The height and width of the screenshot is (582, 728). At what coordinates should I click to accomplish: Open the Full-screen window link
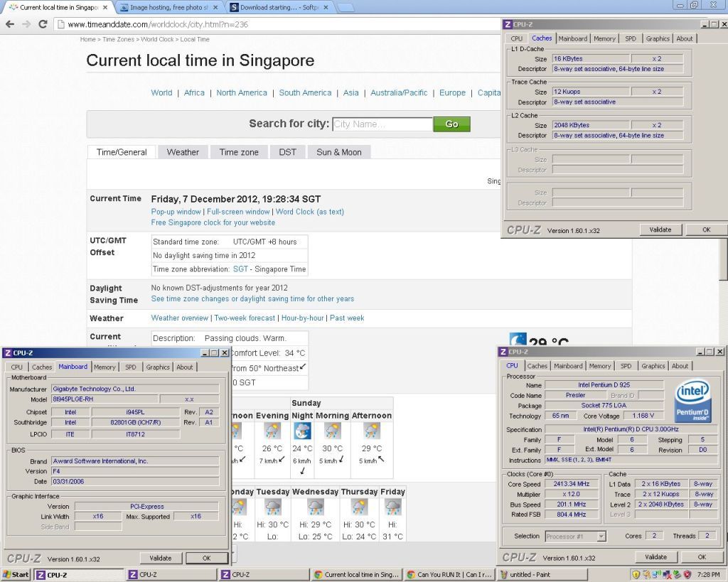238,212
